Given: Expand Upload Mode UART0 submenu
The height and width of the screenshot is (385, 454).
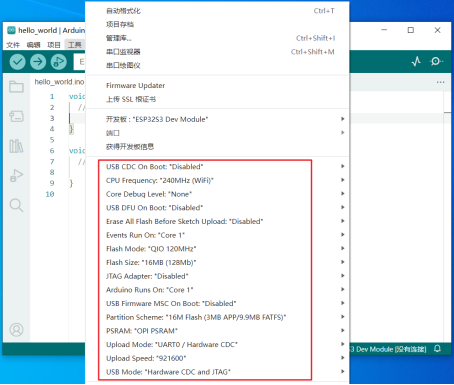Looking at the screenshot, I should click(x=217, y=344).
